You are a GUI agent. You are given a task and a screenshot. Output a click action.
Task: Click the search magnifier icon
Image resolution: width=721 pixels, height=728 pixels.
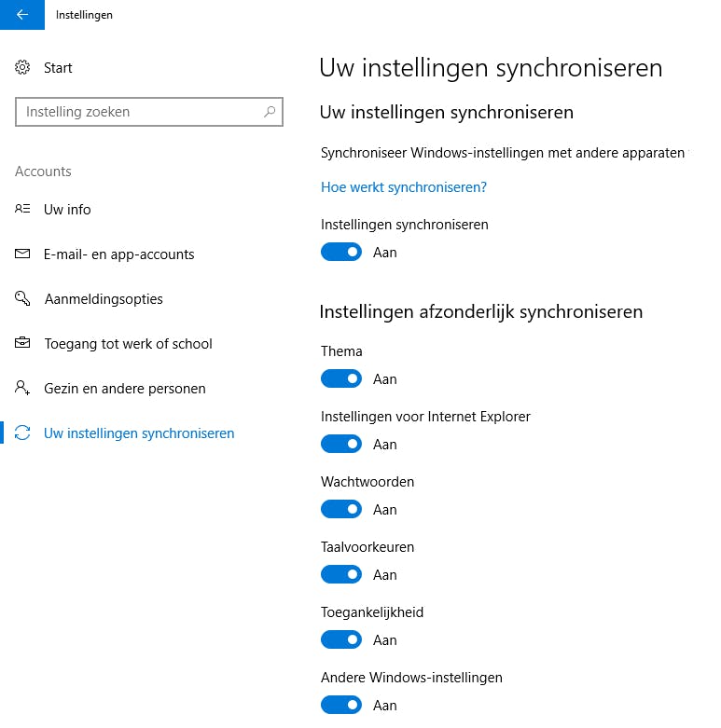pos(270,112)
